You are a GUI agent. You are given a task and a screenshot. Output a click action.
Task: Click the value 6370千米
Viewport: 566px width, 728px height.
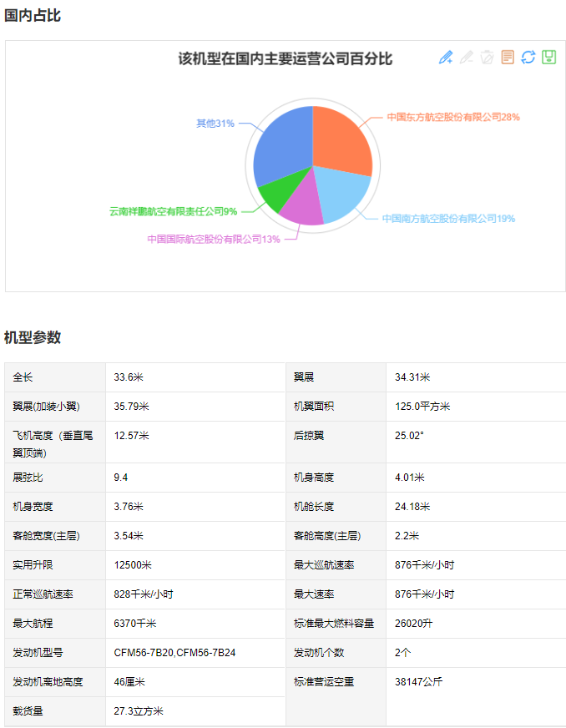[135, 624]
